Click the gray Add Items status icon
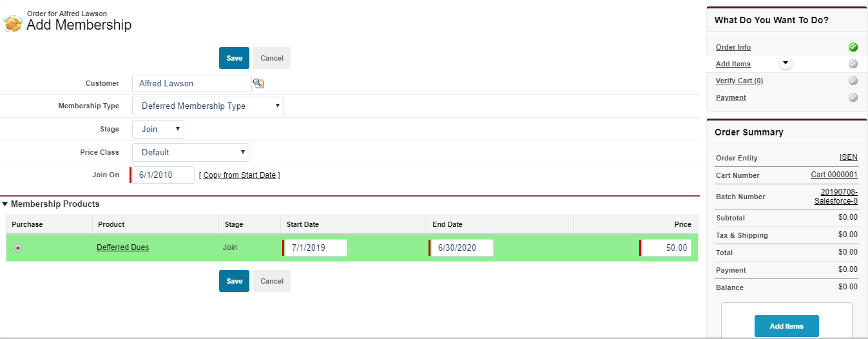 pyautogui.click(x=853, y=64)
